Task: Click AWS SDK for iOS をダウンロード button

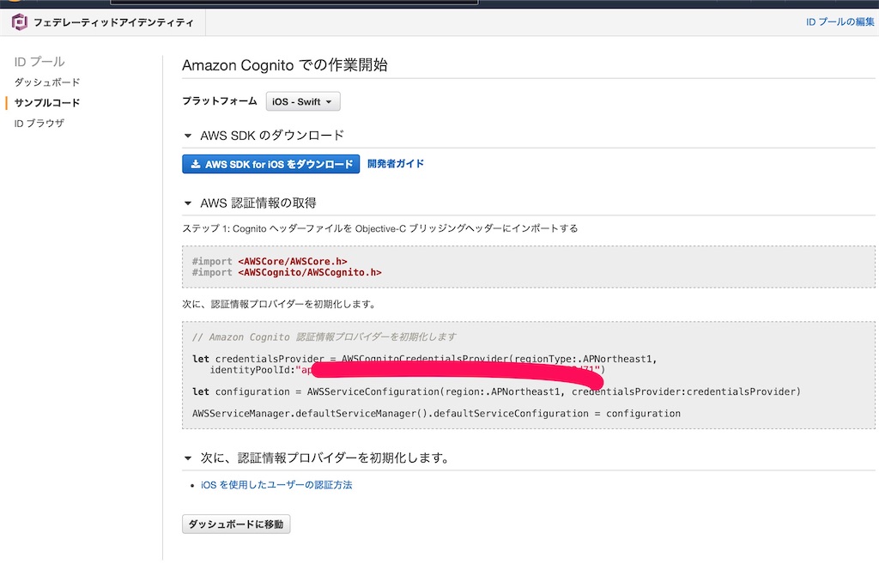Action: (x=270, y=164)
